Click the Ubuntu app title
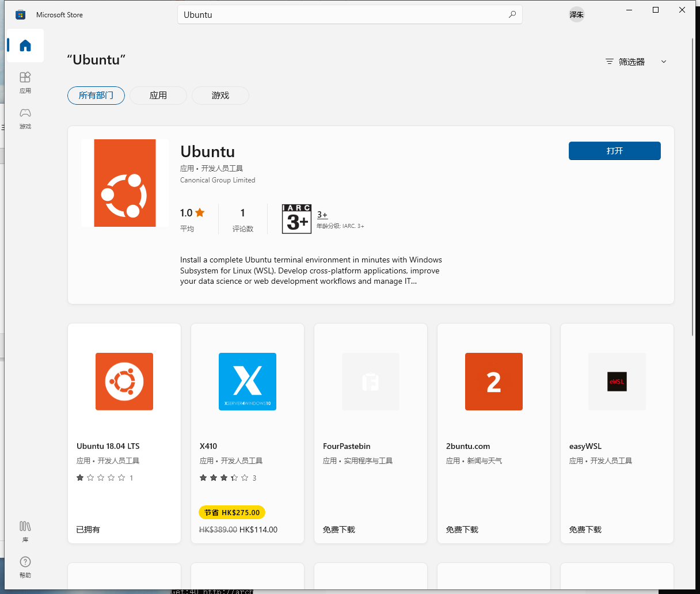Image resolution: width=700 pixels, height=594 pixels. (x=208, y=151)
